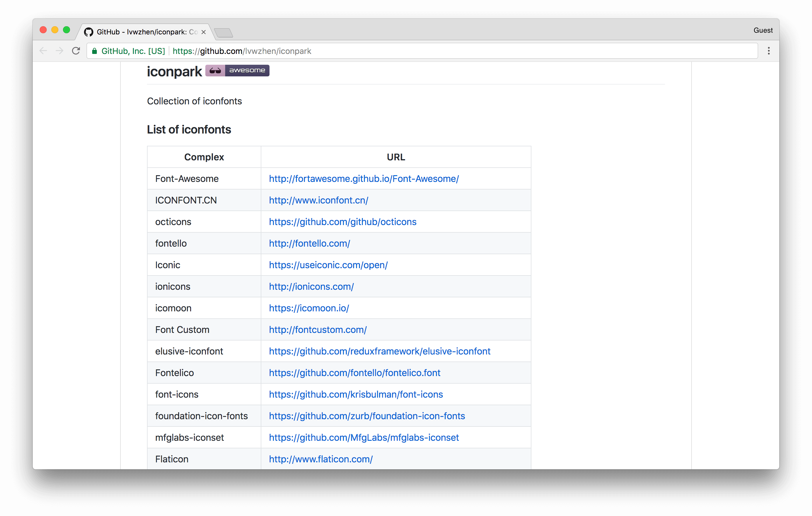
Task: Open the flaticon.com link
Action: coord(320,459)
